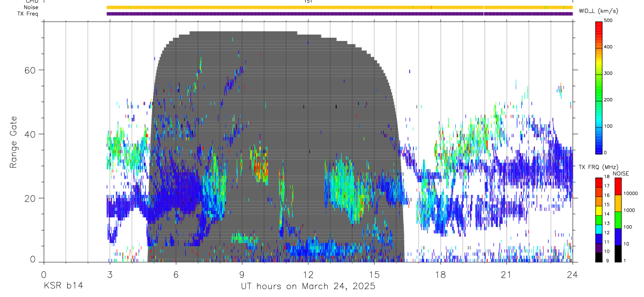The height and width of the screenshot is (297, 644).
Task: Click the '11' label on the TX FRQ legend
Action: (607, 242)
